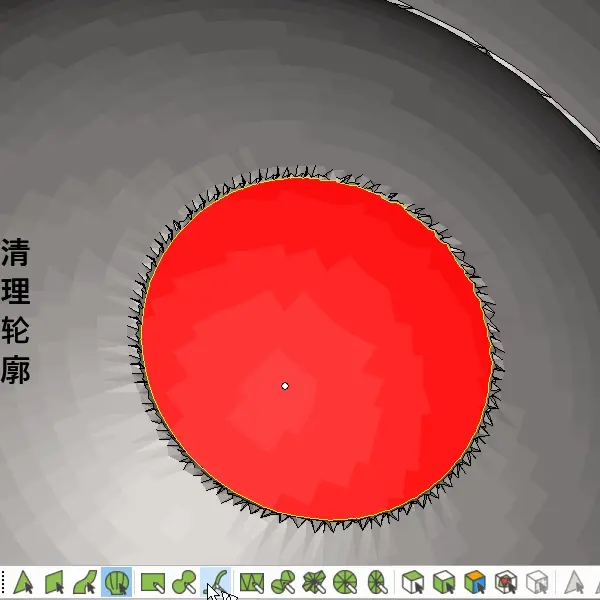Click the cube icon with green top face
The image size is (600, 600).
(413, 582)
